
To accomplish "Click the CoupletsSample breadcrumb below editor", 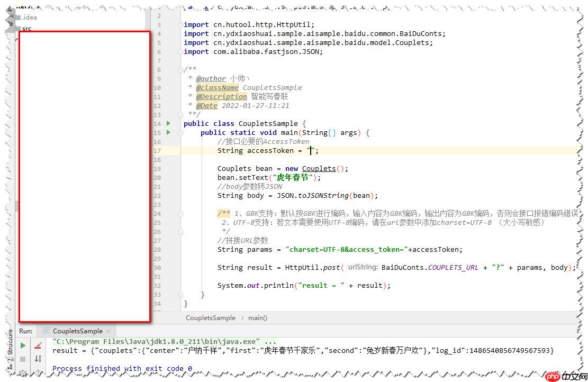I will point(210,318).
